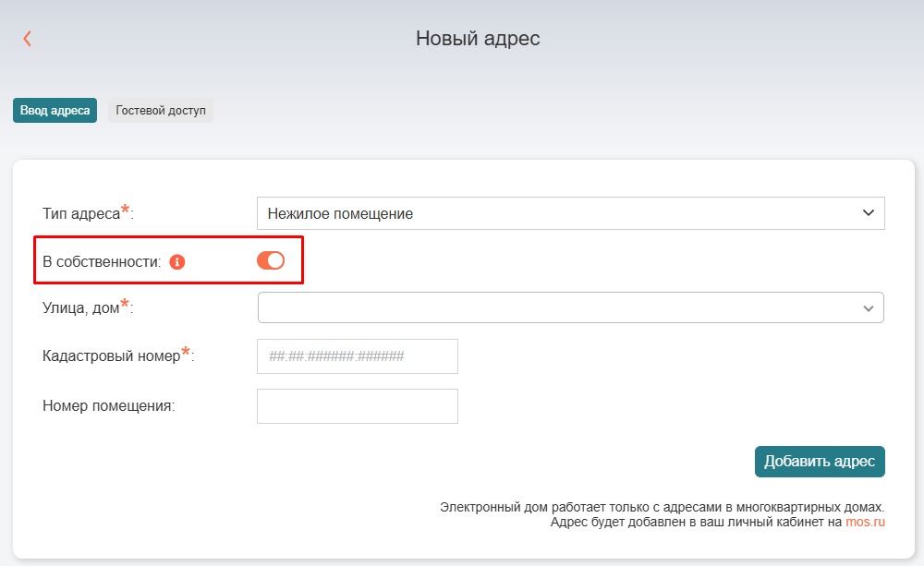Click the В собственности label text

point(102,262)
